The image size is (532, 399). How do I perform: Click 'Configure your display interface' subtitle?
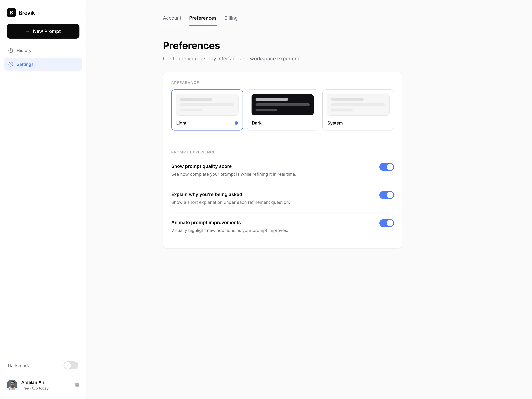pyautogui.click(x=234, y=59)
